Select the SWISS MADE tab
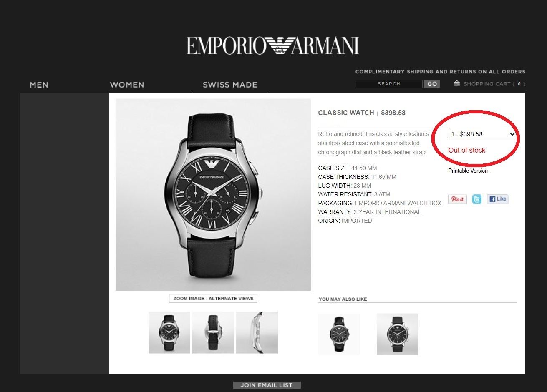 pos(230,85)
